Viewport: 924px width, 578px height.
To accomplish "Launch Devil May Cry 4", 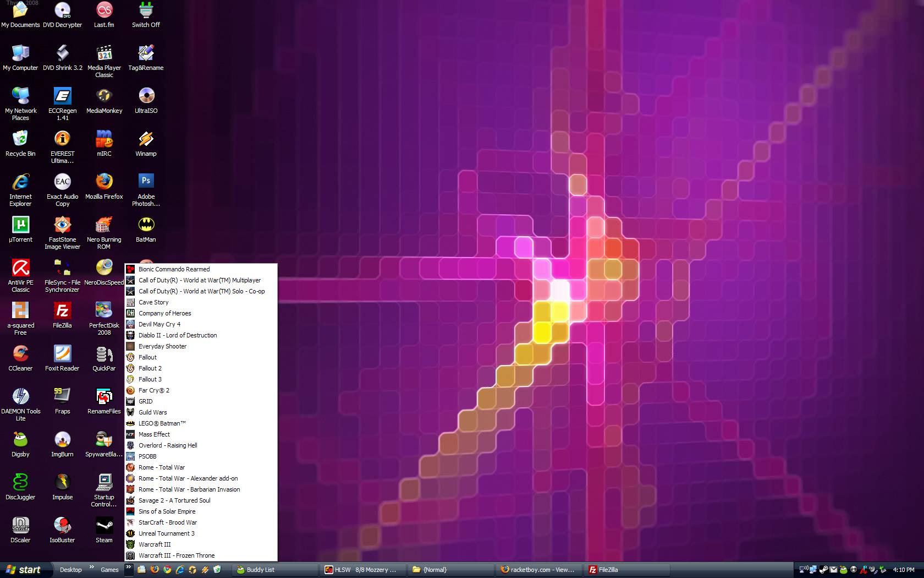I will (x=201, y=324).
